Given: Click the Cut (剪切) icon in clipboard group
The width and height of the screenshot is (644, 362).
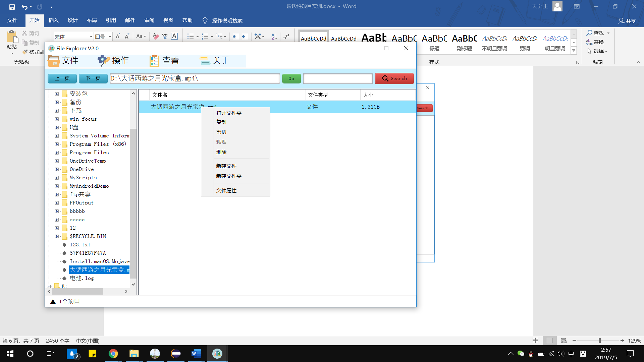Looking at the screenshot, I should (25, 33).
